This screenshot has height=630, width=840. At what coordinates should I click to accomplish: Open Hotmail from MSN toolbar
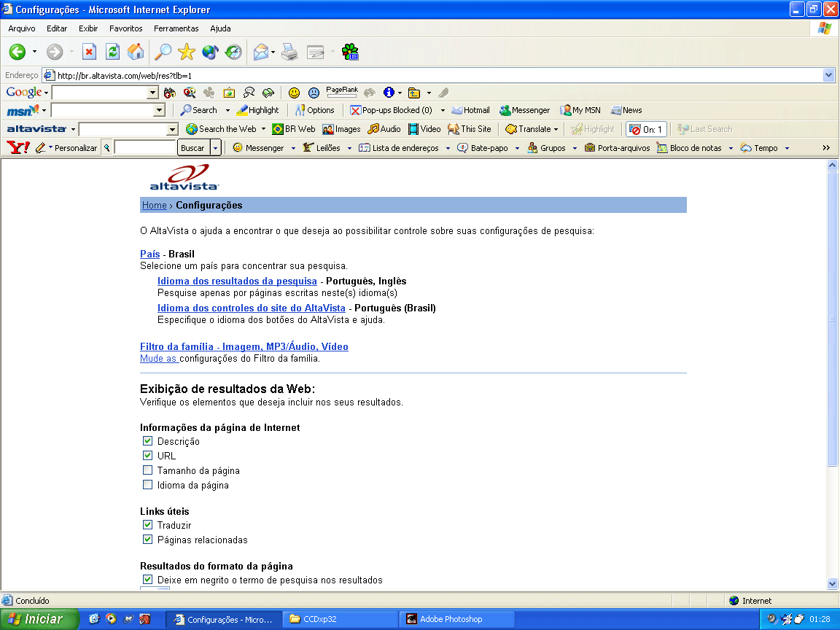coord(471,110)
